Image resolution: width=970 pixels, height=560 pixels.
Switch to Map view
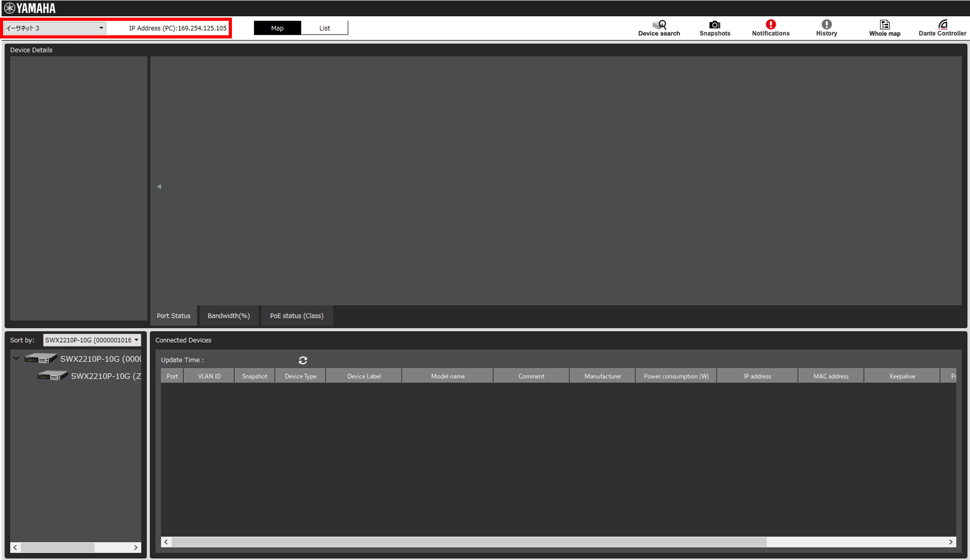[277, 28]
